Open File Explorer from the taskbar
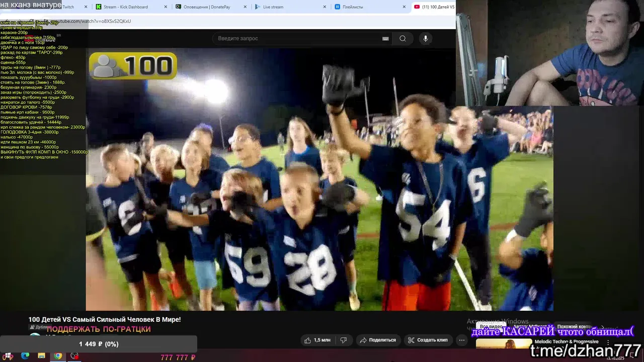Viewport: 644px width, 362px height. pyautogui.click(x=42, y=356)
